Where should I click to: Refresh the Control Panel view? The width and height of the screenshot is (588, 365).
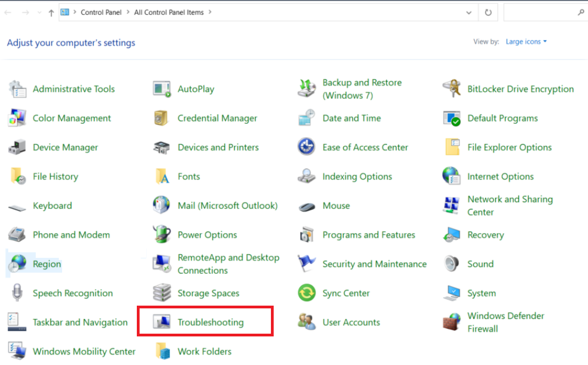(x=488, y=12)
